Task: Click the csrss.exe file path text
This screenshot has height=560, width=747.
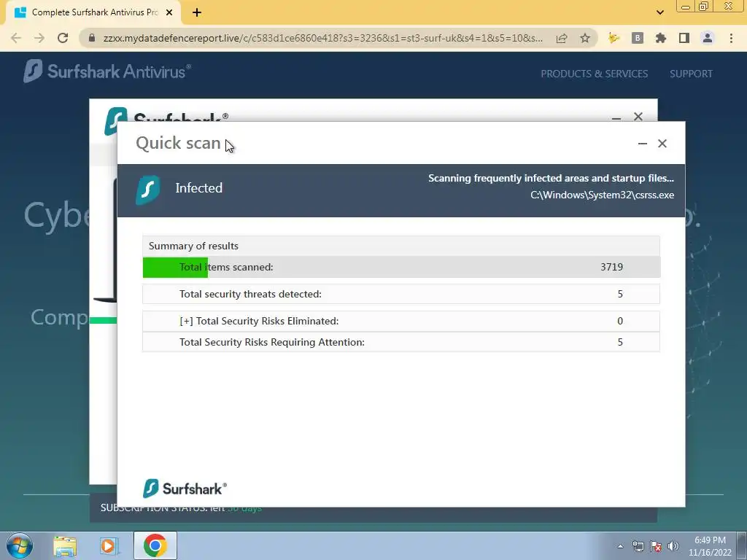Action: (602, 195)
